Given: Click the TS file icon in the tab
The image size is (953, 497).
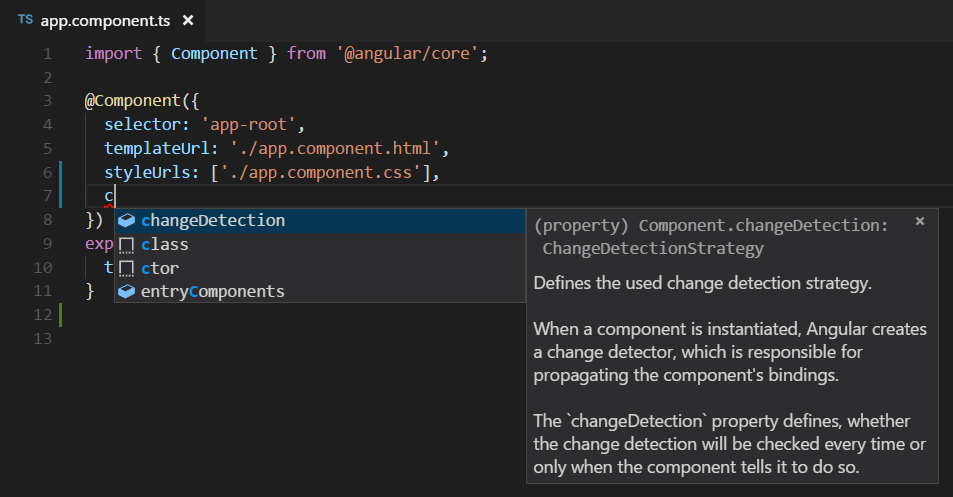Looking at the screenshot, I should coord(25,20).
